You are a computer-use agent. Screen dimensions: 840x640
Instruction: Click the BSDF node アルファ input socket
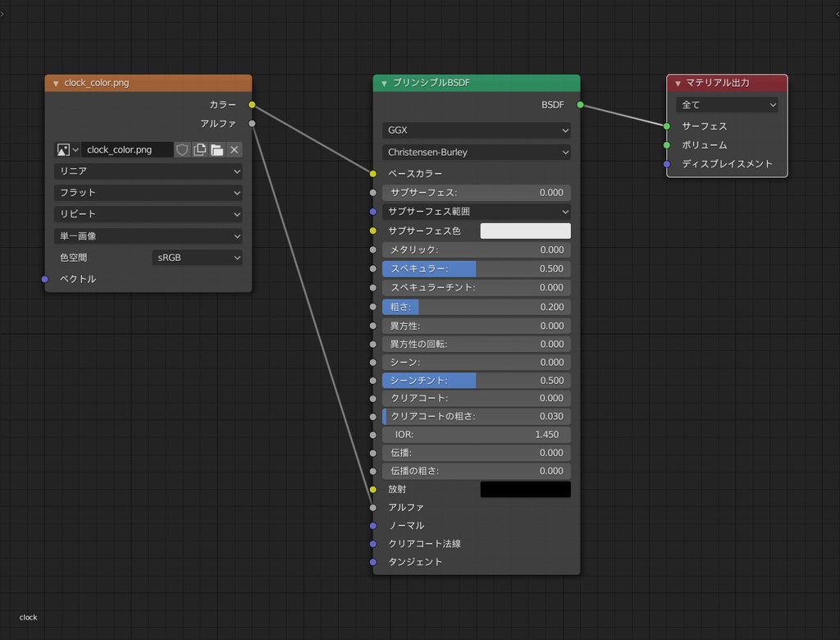373,508
